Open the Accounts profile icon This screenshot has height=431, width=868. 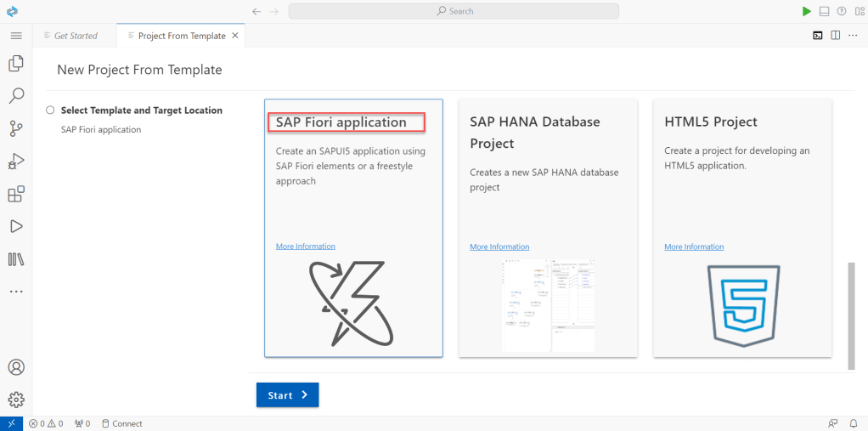[x=15, y=367]
